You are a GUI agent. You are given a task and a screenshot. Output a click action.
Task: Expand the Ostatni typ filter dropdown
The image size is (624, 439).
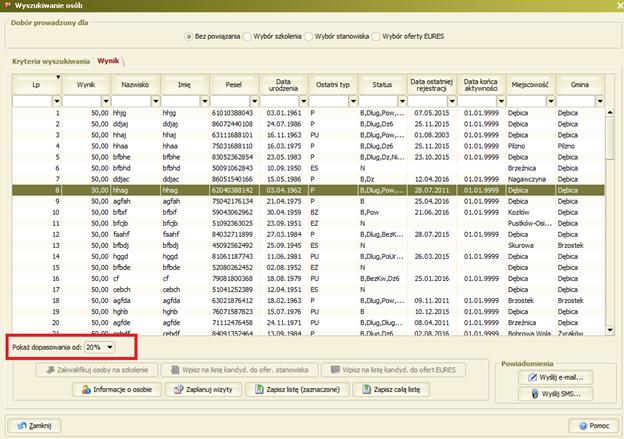353,101
